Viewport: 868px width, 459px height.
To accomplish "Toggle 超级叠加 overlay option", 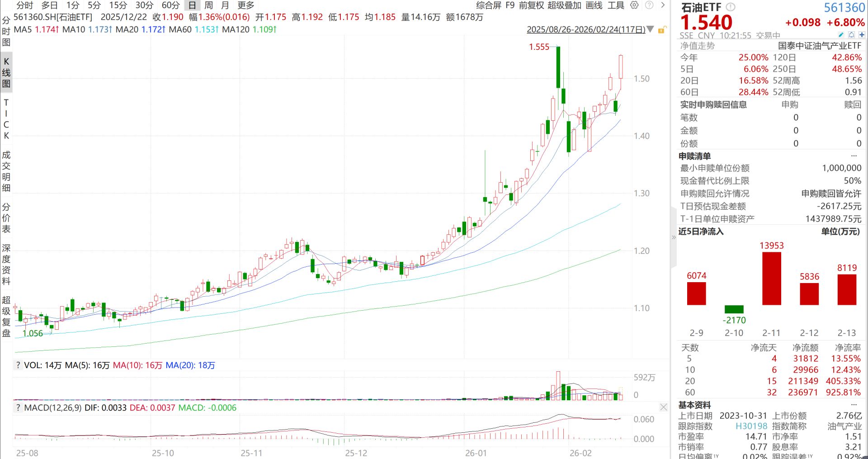I will click(564, 5).
